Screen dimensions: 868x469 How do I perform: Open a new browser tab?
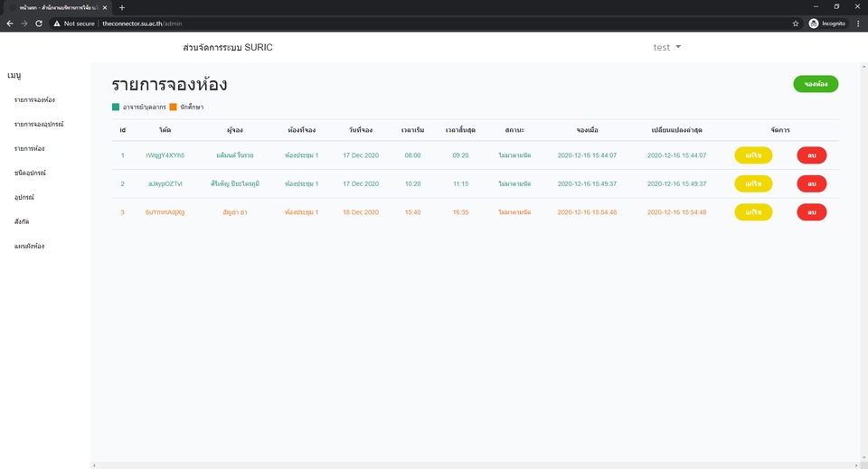click(122, 8)
